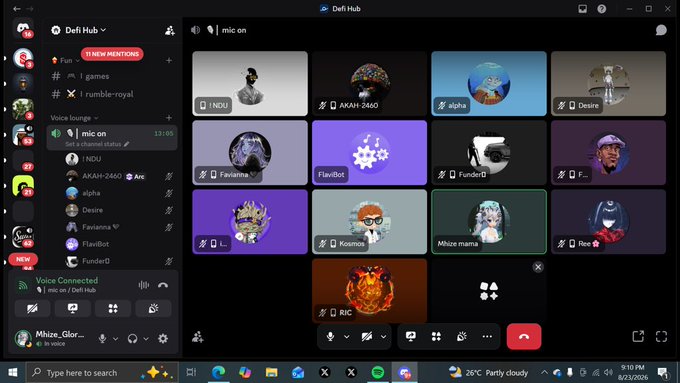Share screen from the call control bar

click(x=411, y=336)
